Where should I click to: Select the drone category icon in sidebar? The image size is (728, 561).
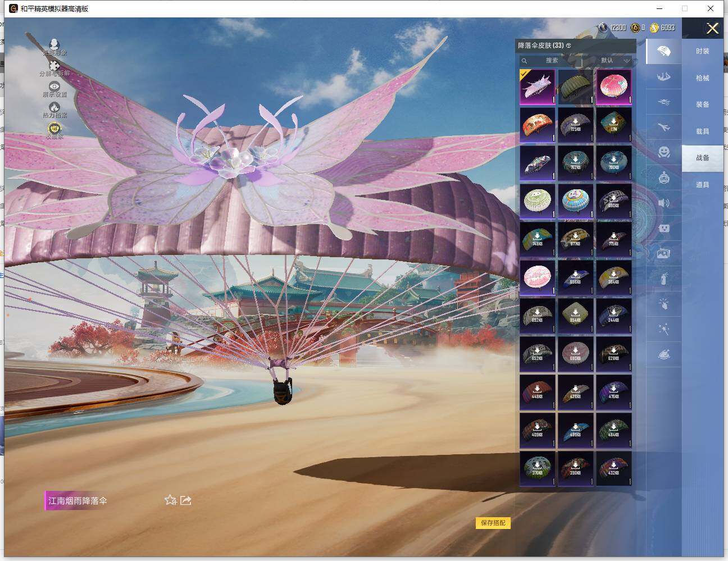pyautogui.click(x=663, y=102)
